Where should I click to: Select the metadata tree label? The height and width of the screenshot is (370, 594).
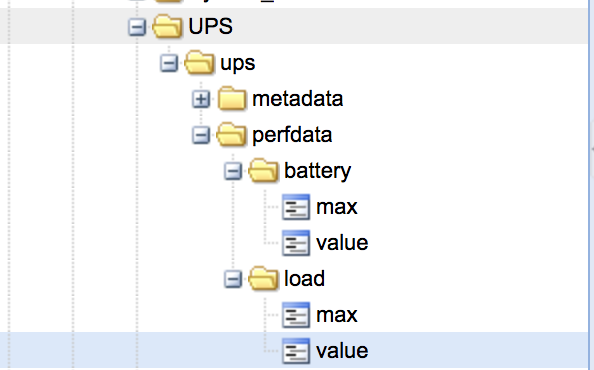coord(298,99)
